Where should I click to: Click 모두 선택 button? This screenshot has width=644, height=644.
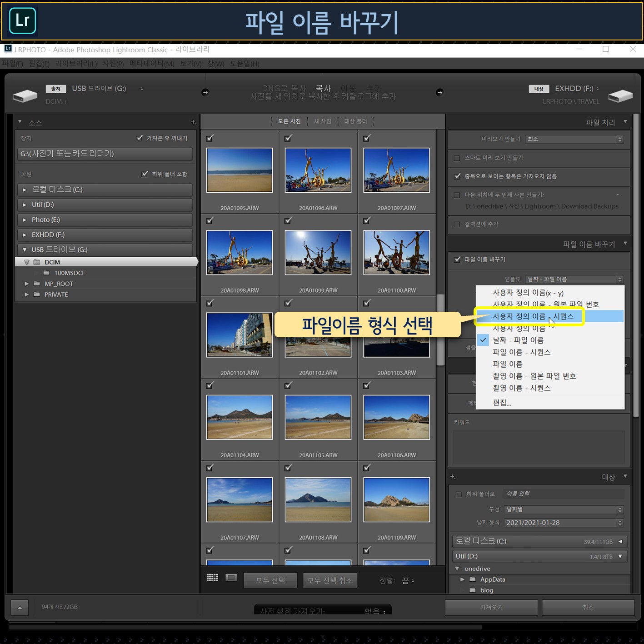pos(270,580)
